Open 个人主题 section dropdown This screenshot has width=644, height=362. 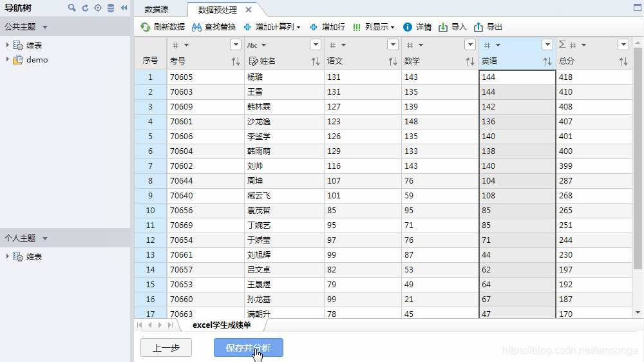(45, 238)
